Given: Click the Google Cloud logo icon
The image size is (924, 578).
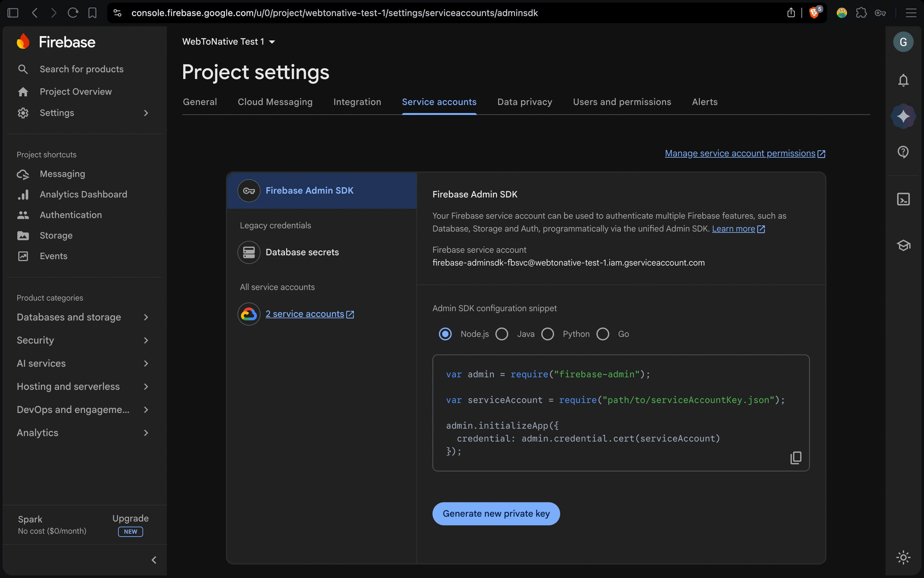Looking at the screenshot, I should click(249, 314).
